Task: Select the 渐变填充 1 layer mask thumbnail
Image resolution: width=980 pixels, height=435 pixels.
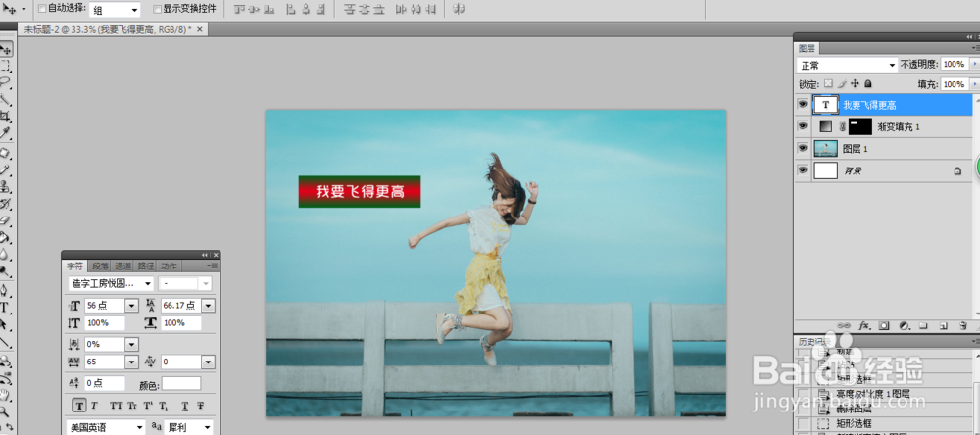Action: [x=860, y=127]
